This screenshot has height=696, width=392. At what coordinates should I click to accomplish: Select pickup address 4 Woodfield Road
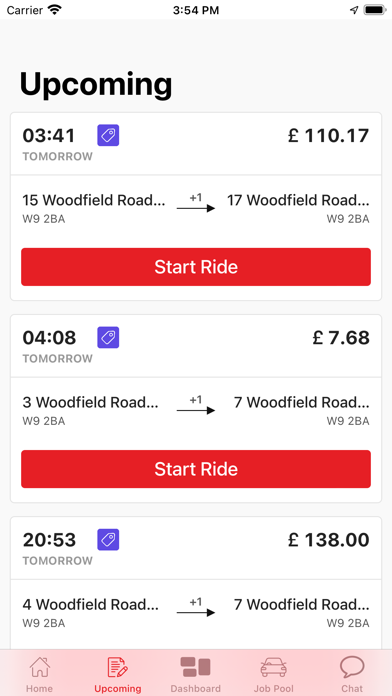[91, 605]
